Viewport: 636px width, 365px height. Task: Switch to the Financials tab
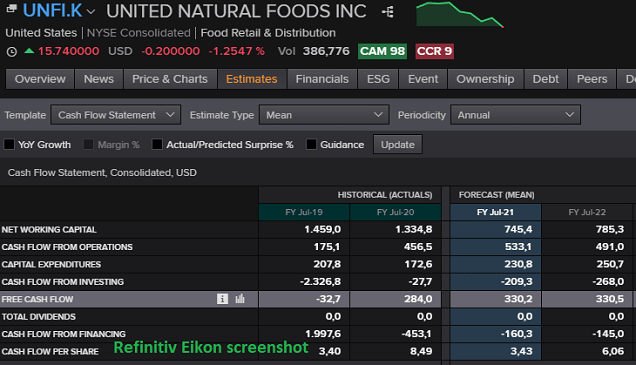tap(322, 79)
